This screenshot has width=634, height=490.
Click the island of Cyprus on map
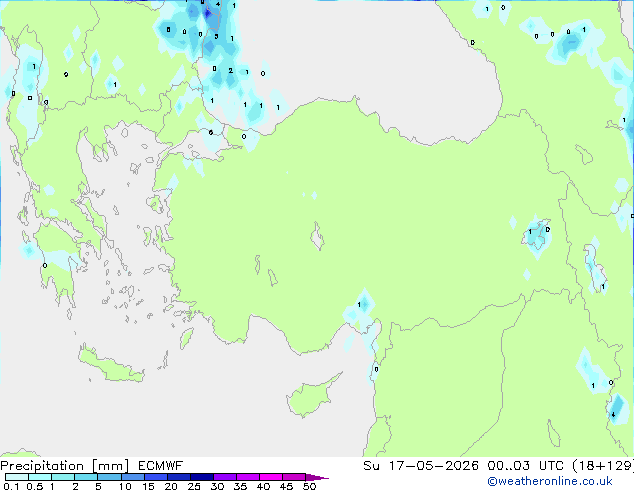point(311,396)
